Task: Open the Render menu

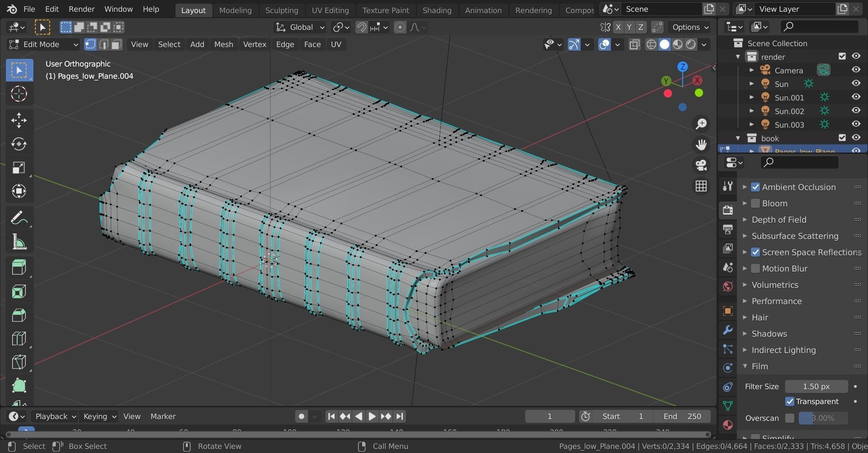Action: pos(81,9)
